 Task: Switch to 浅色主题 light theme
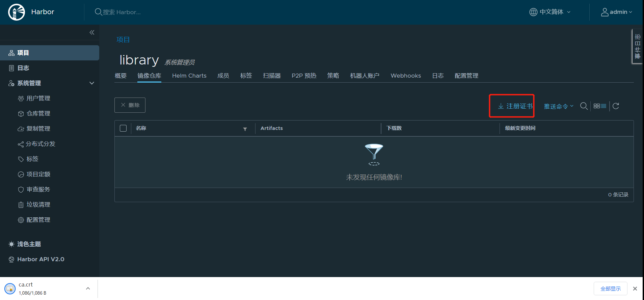[25, 244]
